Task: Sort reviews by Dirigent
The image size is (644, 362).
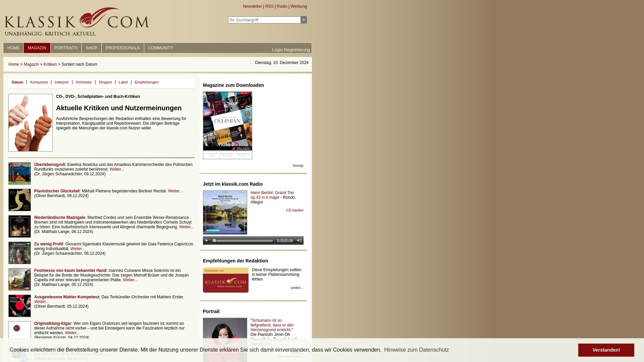Action: tap(105, 82)
